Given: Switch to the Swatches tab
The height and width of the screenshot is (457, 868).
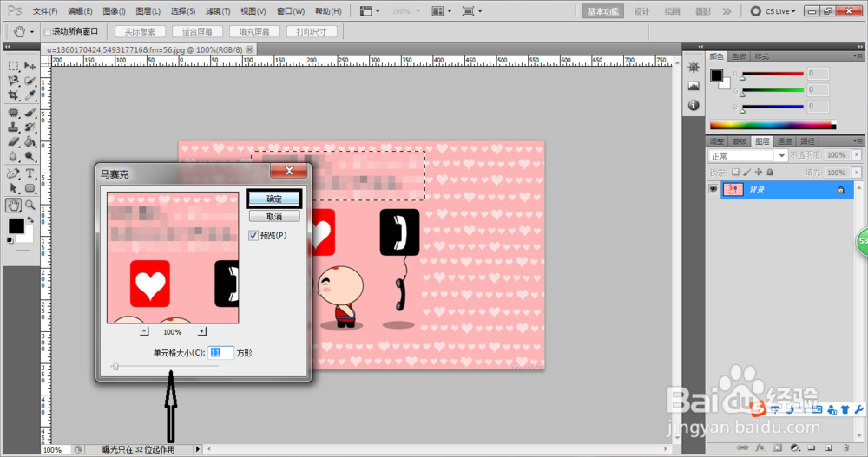Looking at the screenshot, I should tap(739, 56).
